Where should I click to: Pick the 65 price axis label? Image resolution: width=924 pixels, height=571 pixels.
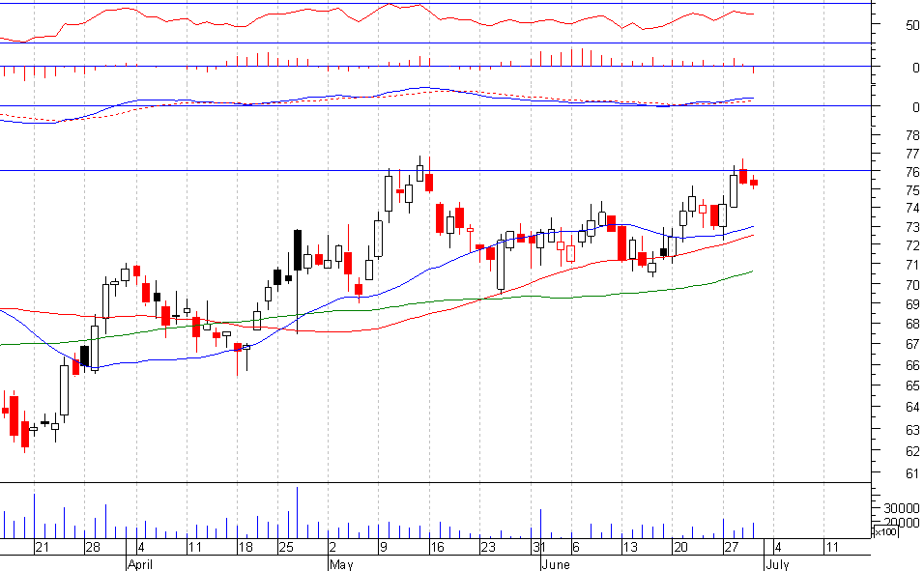pyautogui.click(x=912, y=385)
